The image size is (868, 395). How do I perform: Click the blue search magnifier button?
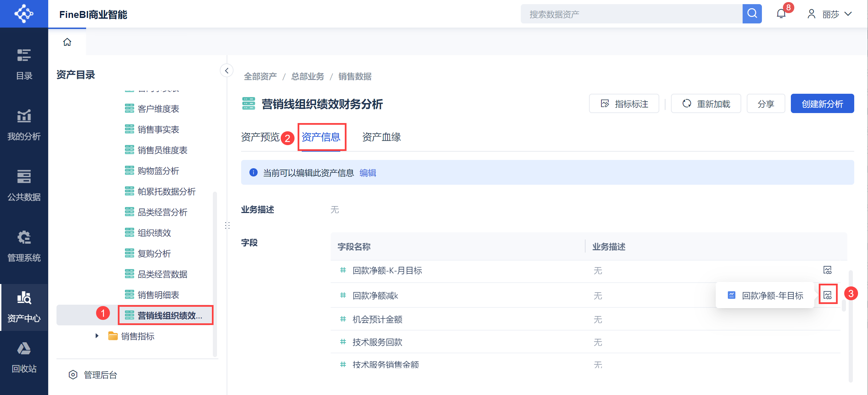(752, 14)
